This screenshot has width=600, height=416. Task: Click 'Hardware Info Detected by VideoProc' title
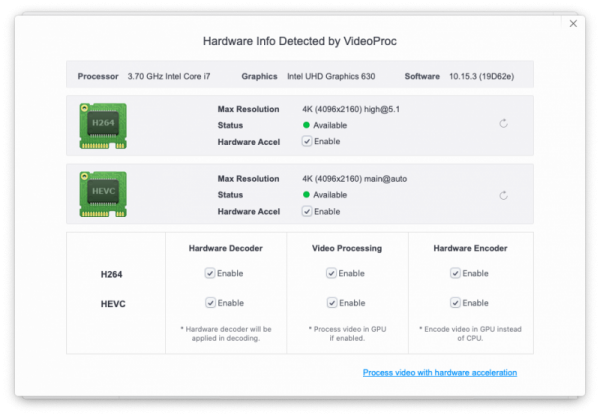coord(300,41)
